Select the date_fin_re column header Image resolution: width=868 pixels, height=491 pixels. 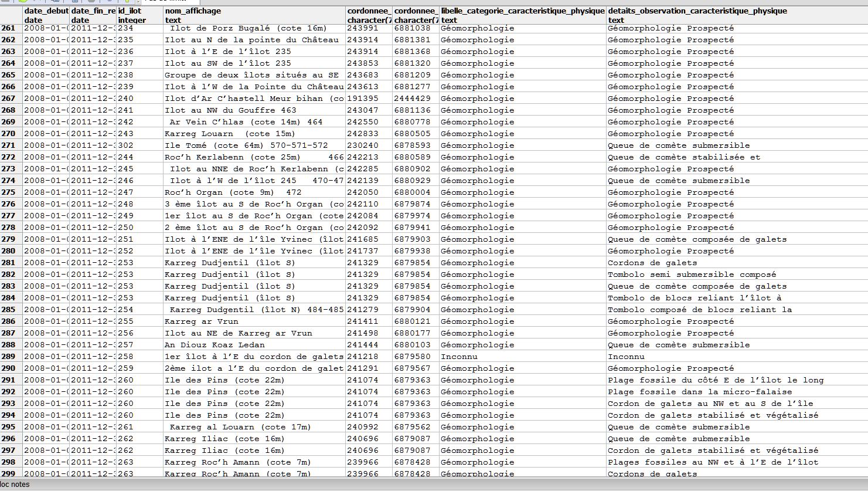(93, 15)
